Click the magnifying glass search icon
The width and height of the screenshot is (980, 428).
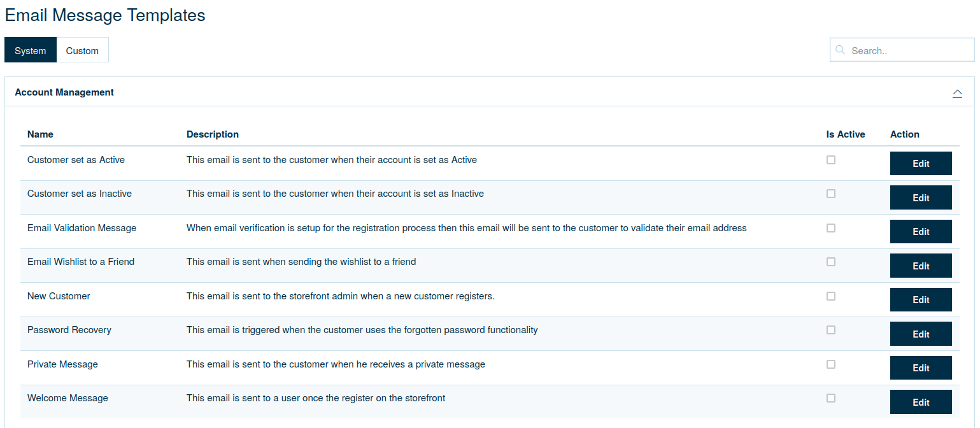pos(841,50)
